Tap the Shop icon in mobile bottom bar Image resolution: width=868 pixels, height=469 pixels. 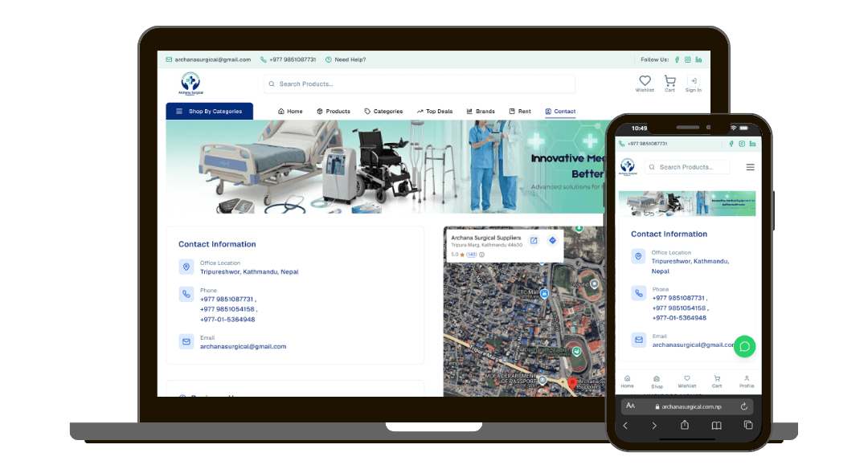(657, 380)
